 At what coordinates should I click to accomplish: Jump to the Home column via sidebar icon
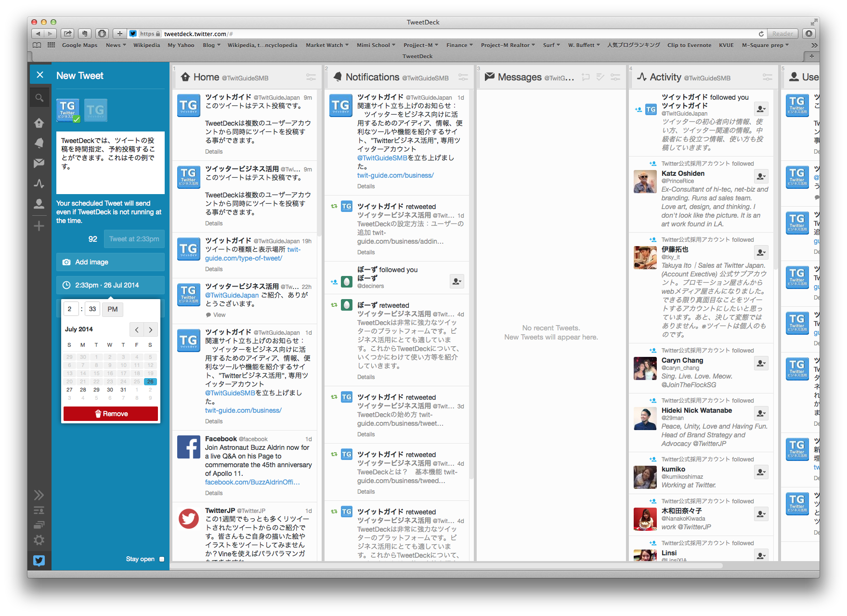[39, 123]
